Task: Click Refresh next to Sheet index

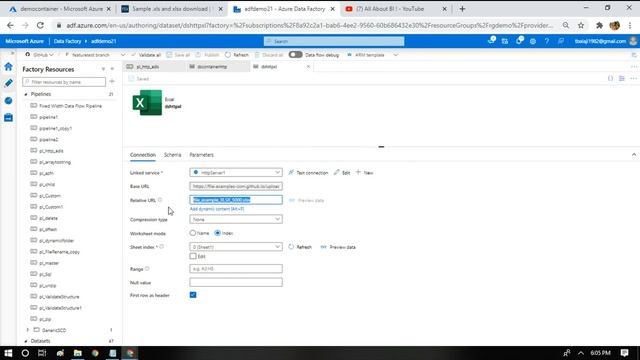Action: (300, 247)
